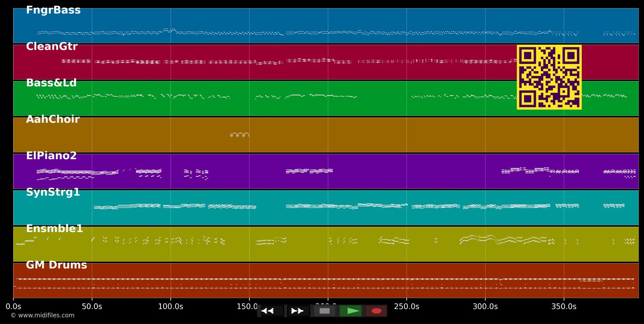Click the Ensmble1 track label

54,229
